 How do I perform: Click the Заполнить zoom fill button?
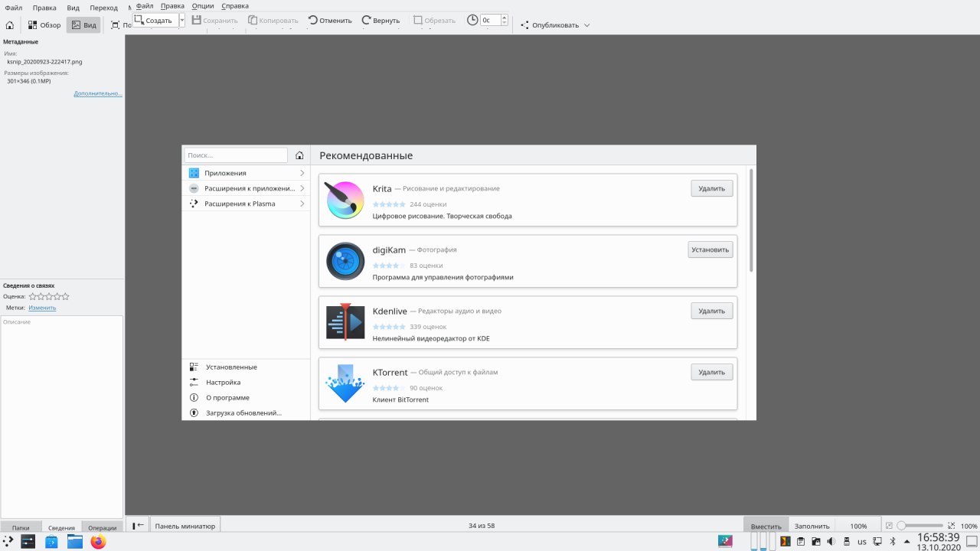pos(812,526)
